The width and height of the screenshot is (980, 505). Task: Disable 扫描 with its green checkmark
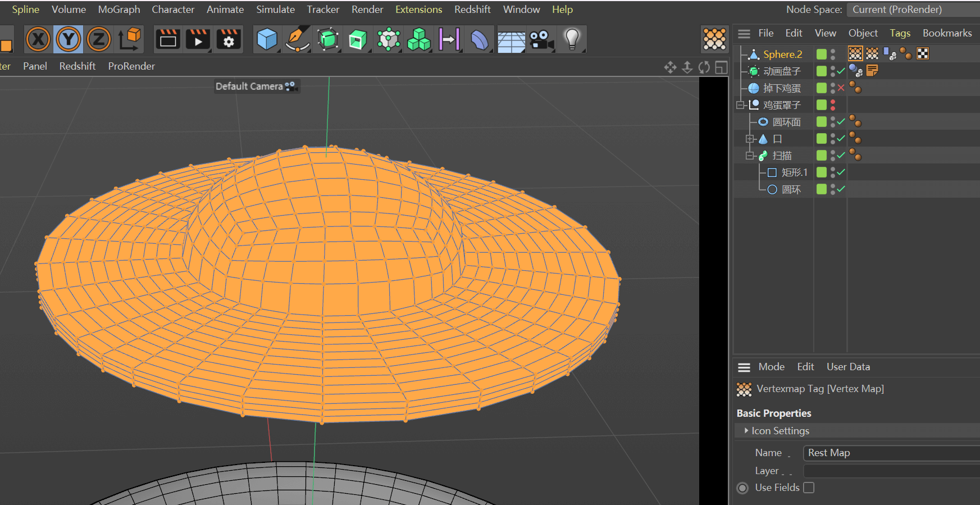pyautogui.click(x=841, y=155)
